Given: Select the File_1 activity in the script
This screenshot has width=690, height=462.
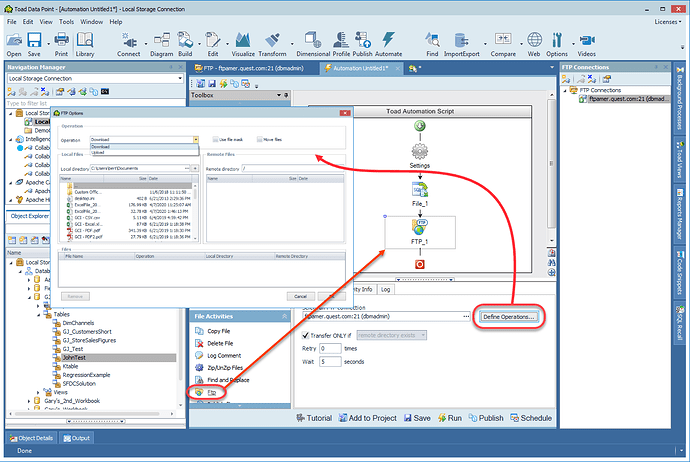Looking at the screenshot, I should click(x=420, y=194).
